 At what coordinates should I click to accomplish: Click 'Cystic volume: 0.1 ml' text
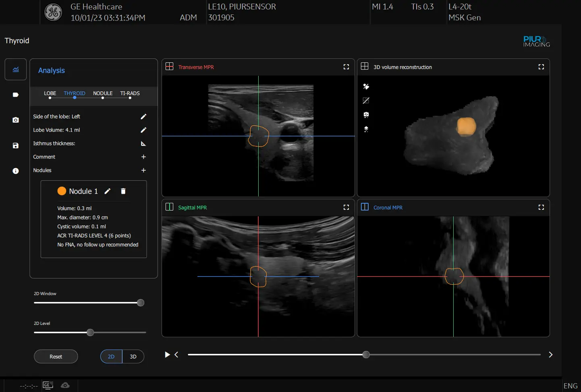pos(81,227)
